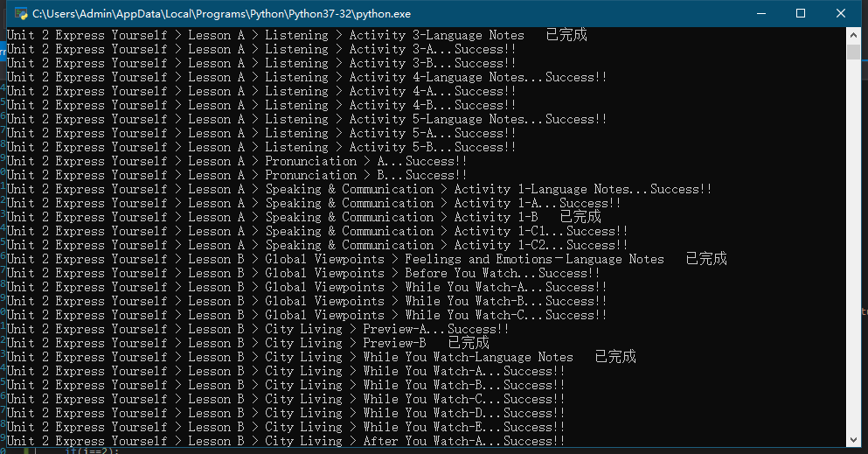Click the 'Global Viewpoints > While You Watch-A...Success!!' line
This screenshot has width=868, height=454.
click(x=307, y=287)
